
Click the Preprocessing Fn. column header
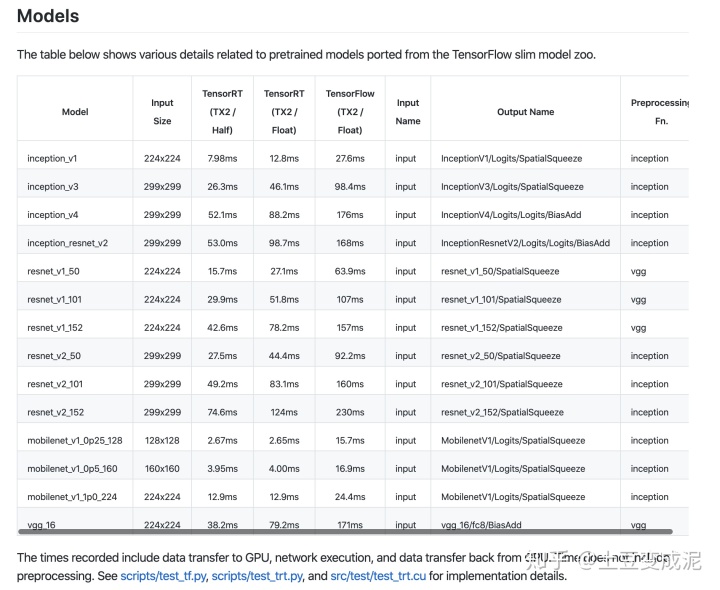point(660,112)
